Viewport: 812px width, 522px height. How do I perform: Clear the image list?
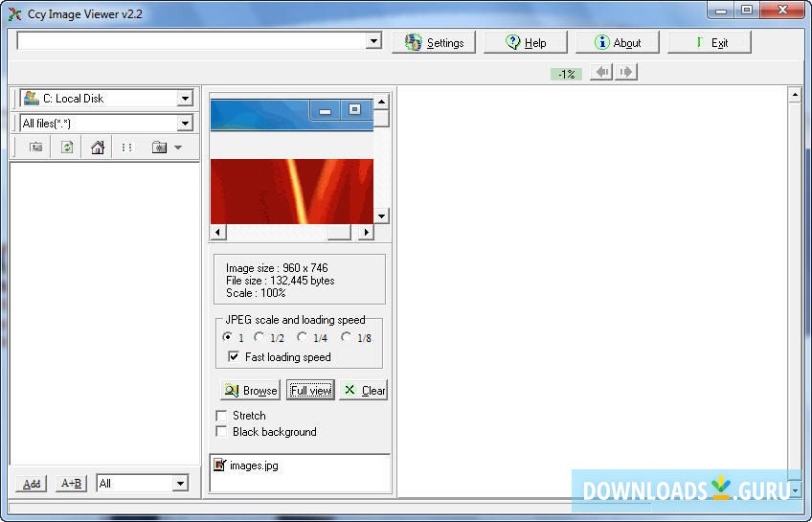coord(364,391)
